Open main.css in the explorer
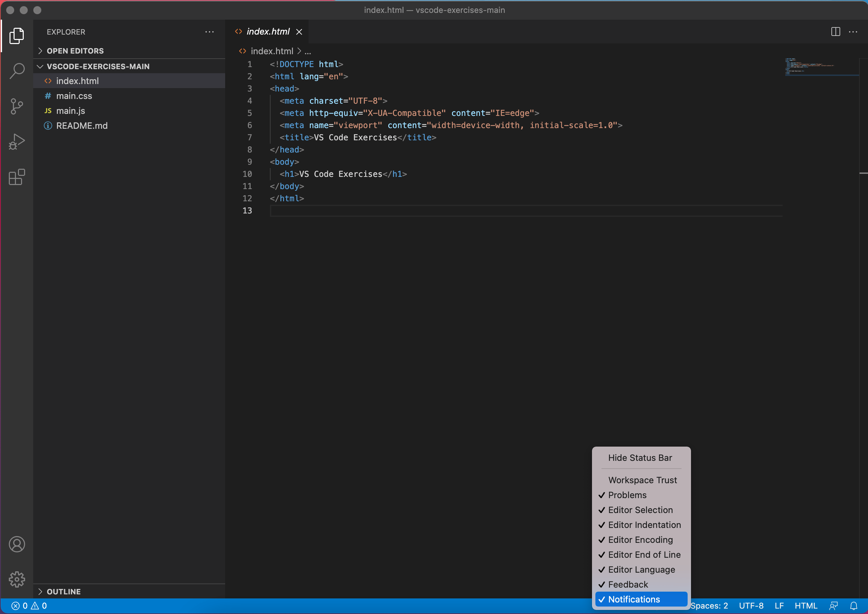Screen dimensions: 868x614 tap(74, 96)
